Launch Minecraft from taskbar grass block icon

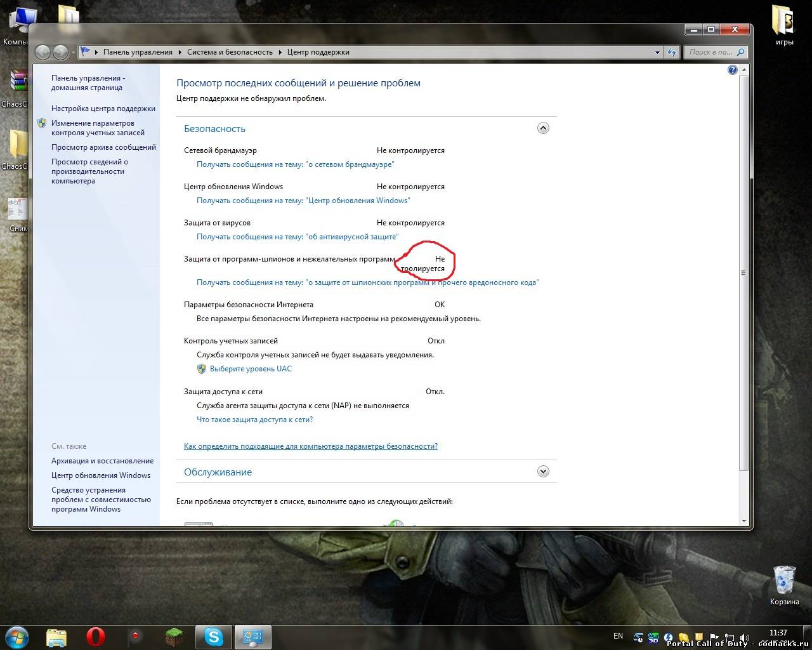tap(174, 637)
